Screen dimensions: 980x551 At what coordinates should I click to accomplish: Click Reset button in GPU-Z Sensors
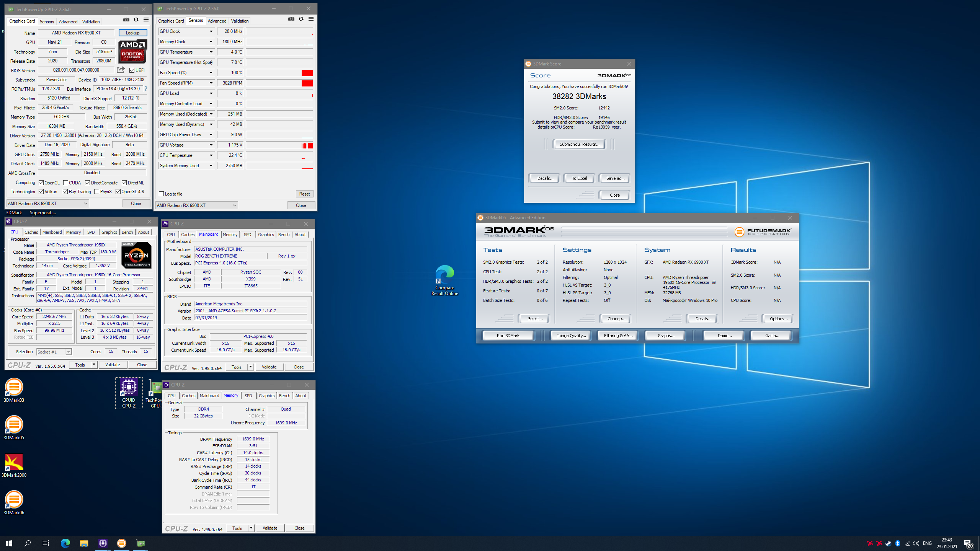point(304,194)
